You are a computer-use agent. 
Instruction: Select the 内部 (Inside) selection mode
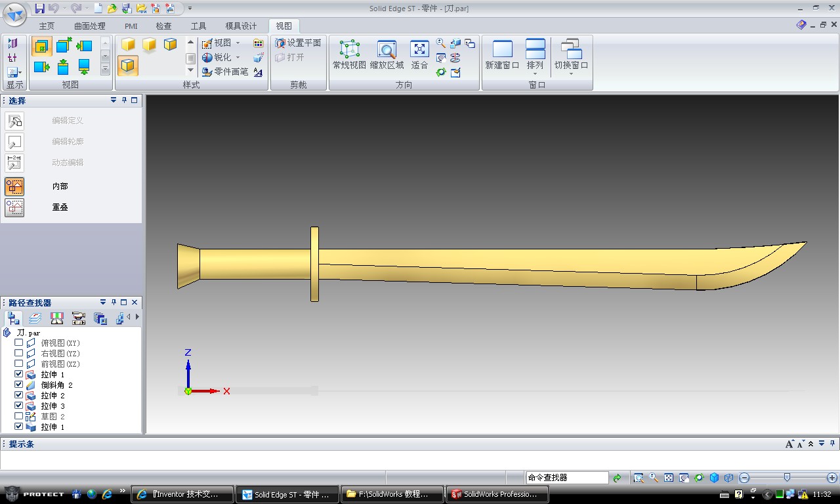coord(14,186)
